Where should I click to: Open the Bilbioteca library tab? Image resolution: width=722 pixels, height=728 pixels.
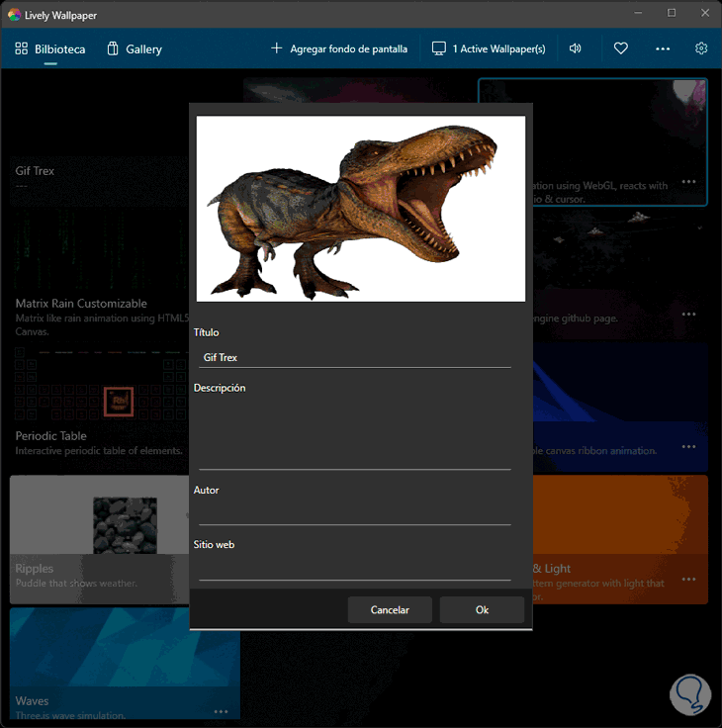(50, 49)
